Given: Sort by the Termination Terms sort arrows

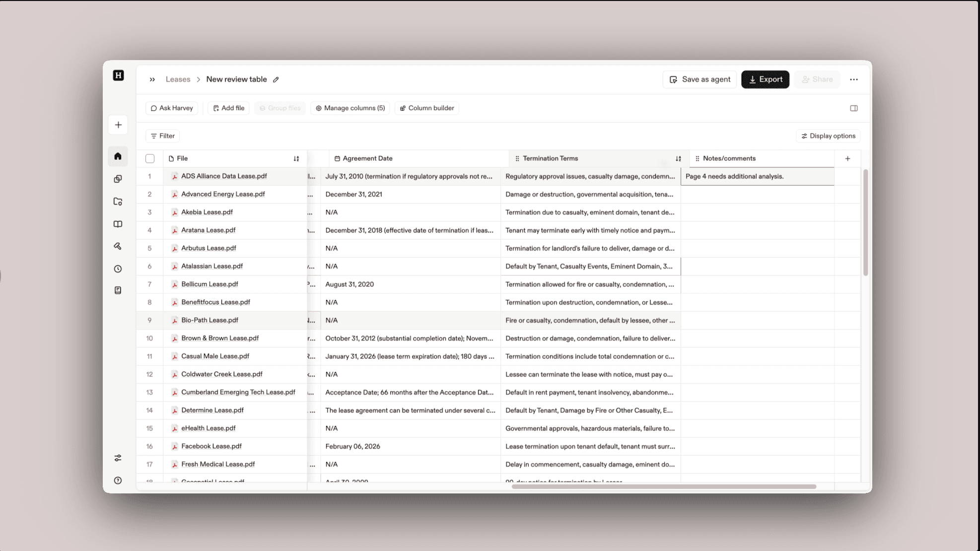Looking at the screenshot, I should click(x=678, y=159).
